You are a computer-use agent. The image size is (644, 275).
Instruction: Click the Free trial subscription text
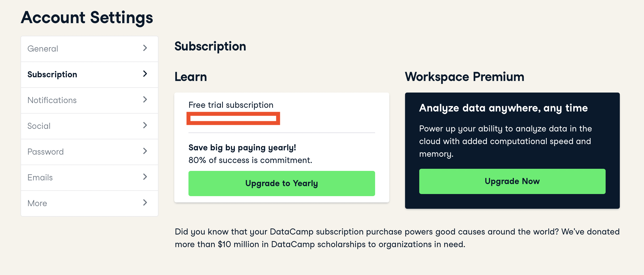[x=231, y=105]
